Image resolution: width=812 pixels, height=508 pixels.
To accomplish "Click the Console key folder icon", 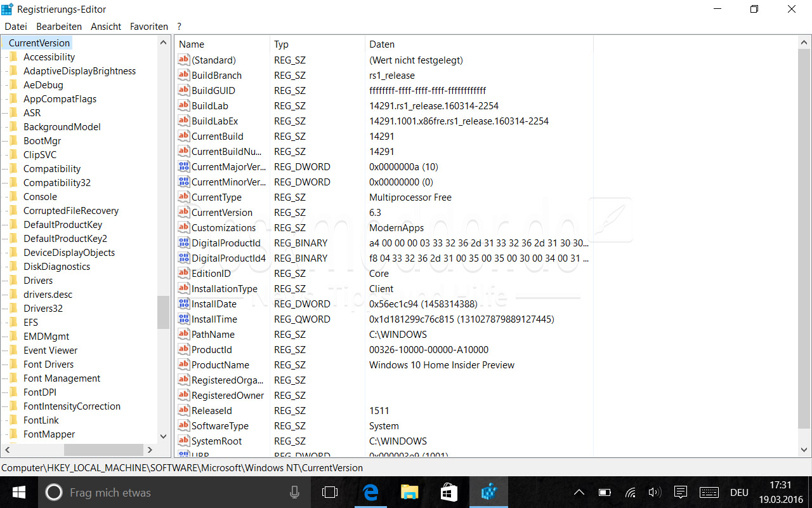I will pyautogui.click(x=14, y=196).
